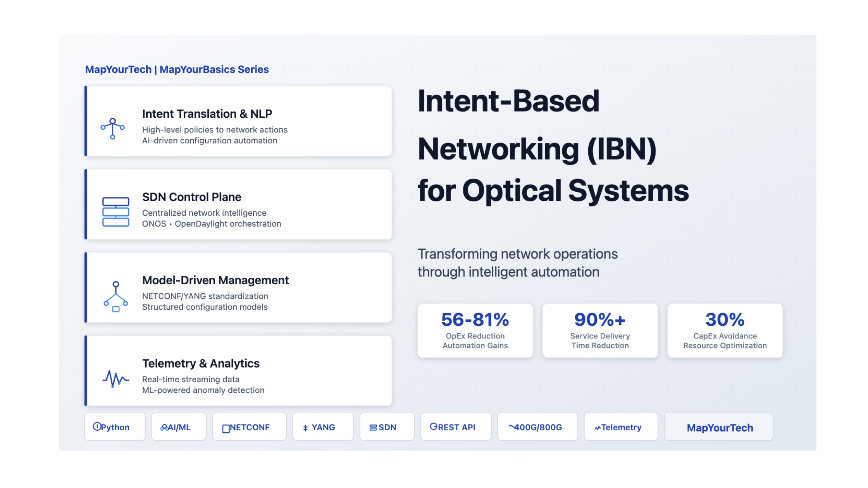Click the 56-81% OpEx Reduction stat card
The height and width of the screenshot is (488, 868).
click(x=475, y=331)
